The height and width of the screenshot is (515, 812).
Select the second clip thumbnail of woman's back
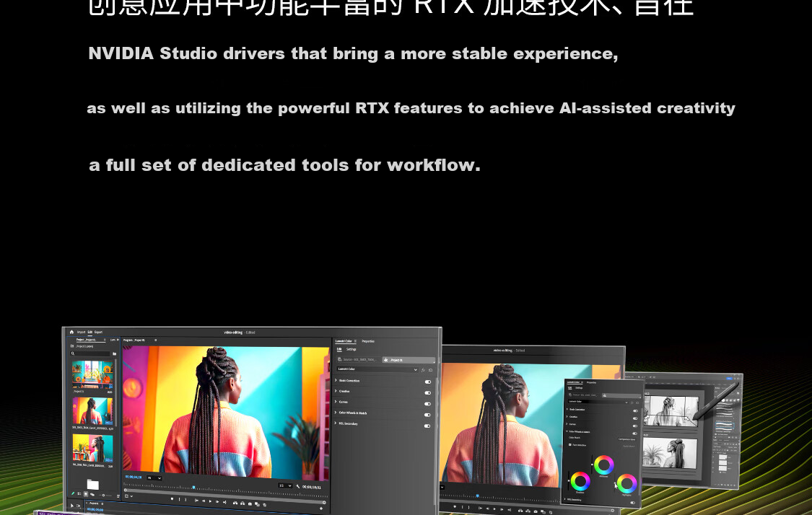[x=92, y=411]
